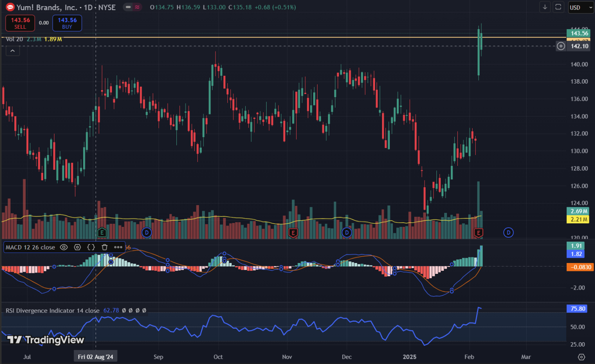Click the blue D dividend marker near September
This screenshot has height=364, width=595.
point(146,233)
